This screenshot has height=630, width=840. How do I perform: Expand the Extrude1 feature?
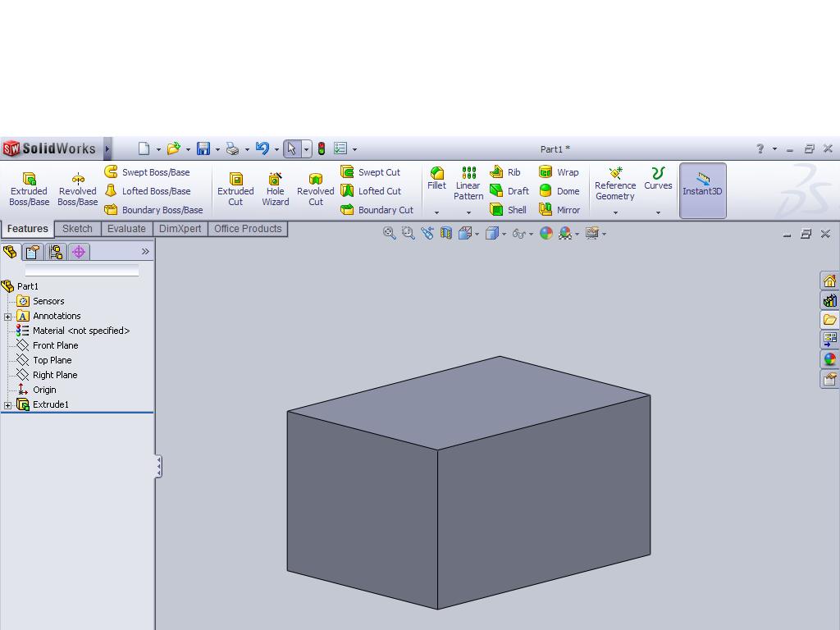(8, 404)
